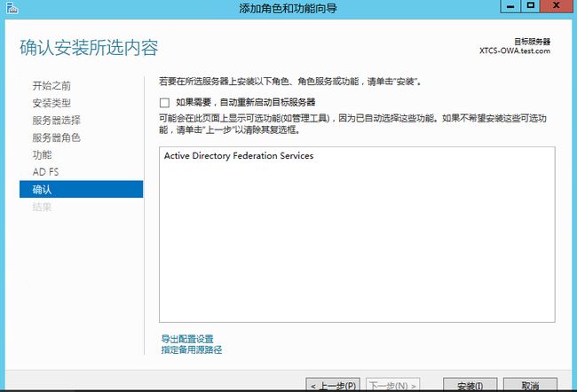The height and width of the screenshot is (392, 577).
Task: Enable auto-restart target server checkbox
Action: [164, 103]
